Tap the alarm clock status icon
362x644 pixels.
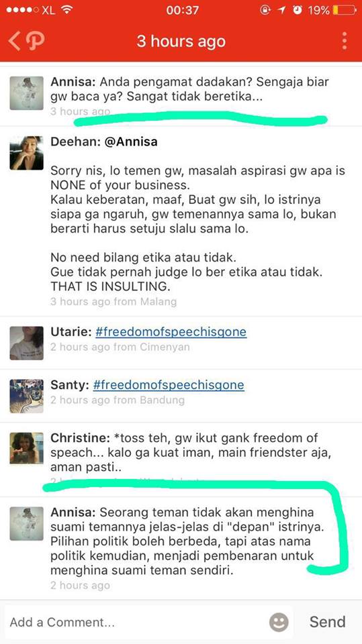(298, 10)
